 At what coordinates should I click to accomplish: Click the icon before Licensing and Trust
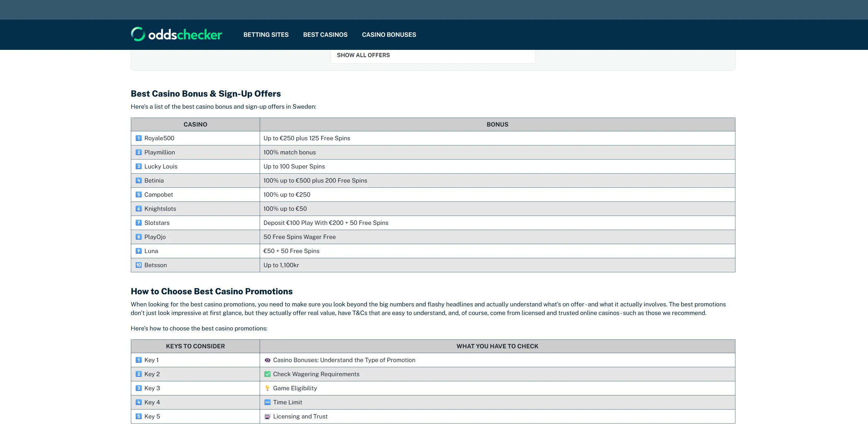coord(268,416)
